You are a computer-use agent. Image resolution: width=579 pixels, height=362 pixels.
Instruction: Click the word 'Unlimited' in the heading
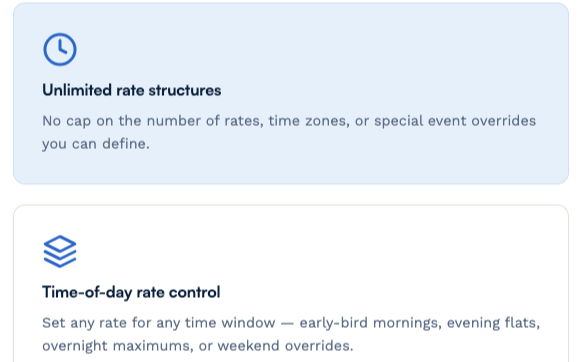point(77,90)
